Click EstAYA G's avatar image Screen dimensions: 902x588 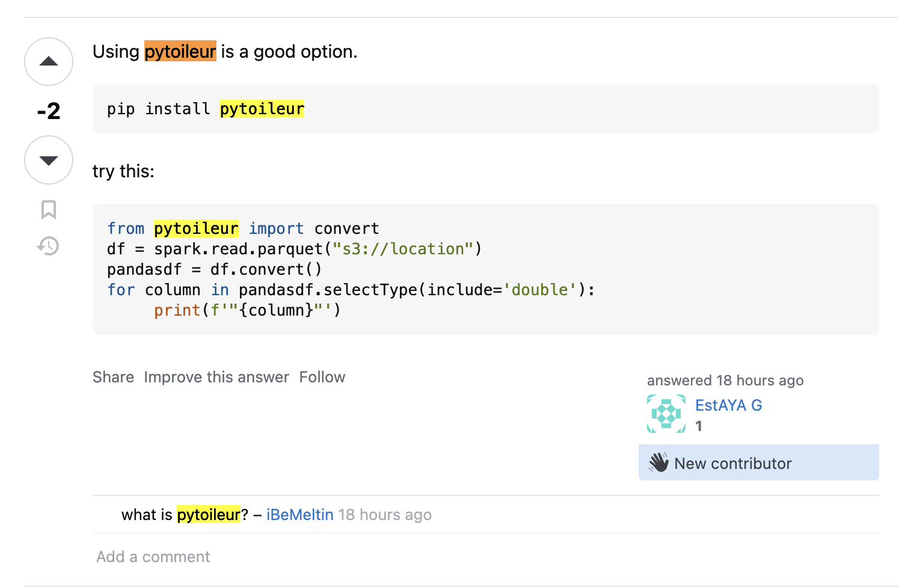[666, 414]
